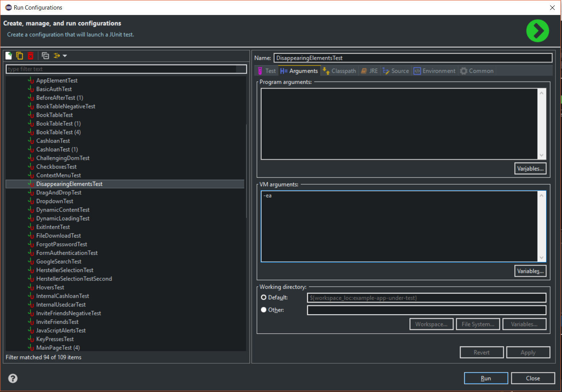Select the GoogleSearchTest configuration
The width and height of the screenshot is (562, 392).
pyautogui.click(x=59, y=261)
